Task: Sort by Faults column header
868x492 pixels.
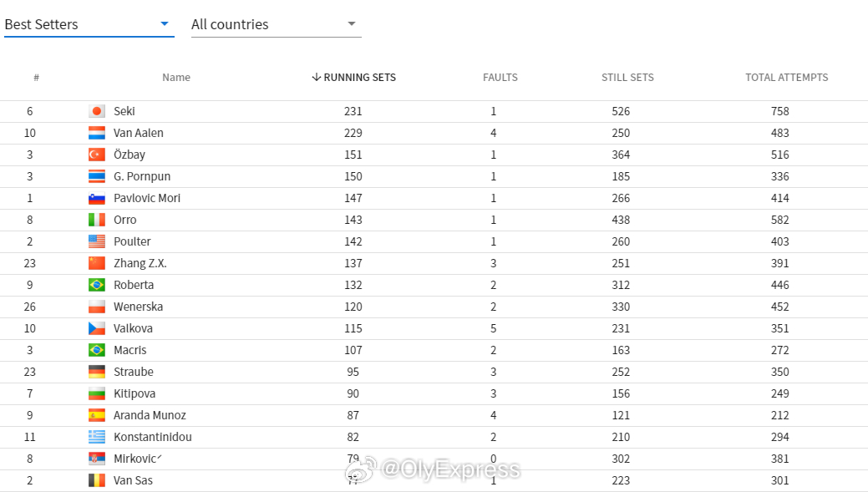Action: click(x=500, y=78)
